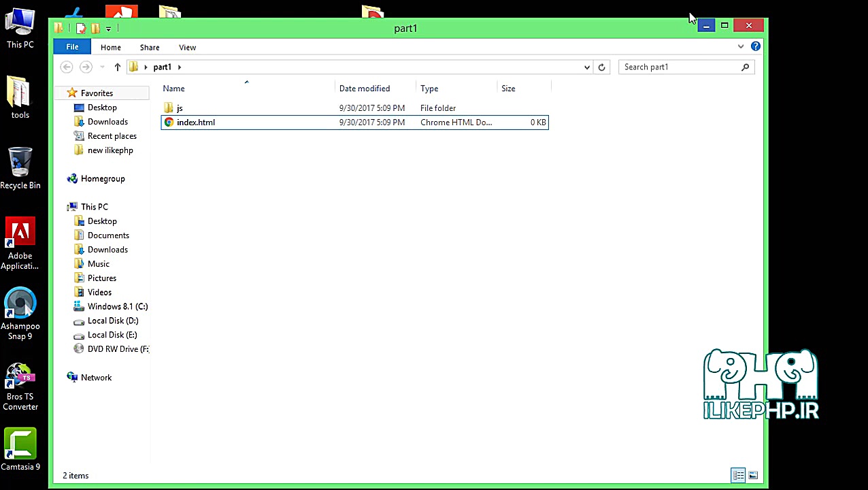Viewport: 868px width, 490px height.
Task: Expand the ribbon with the chevron
Action: [x=741, y=46]
